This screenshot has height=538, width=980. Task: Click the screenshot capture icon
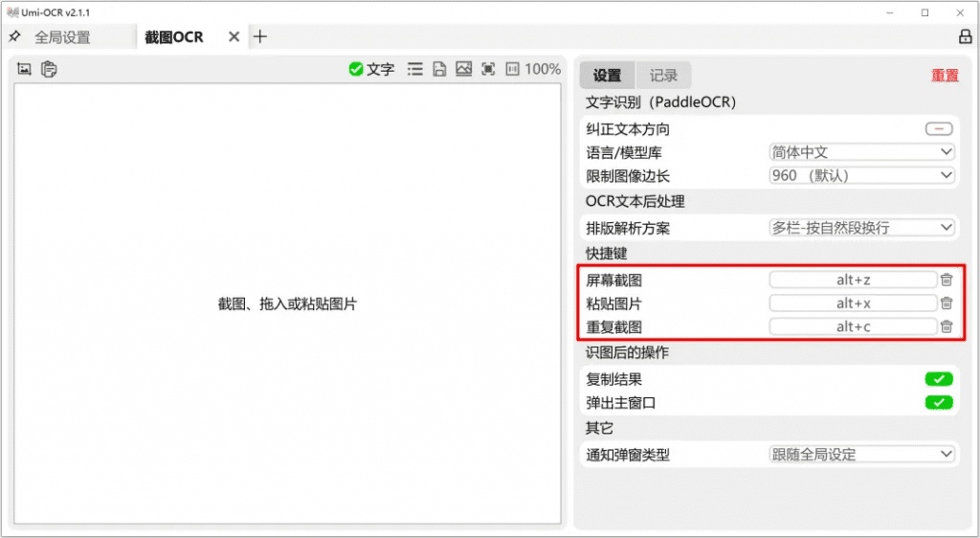25,69
